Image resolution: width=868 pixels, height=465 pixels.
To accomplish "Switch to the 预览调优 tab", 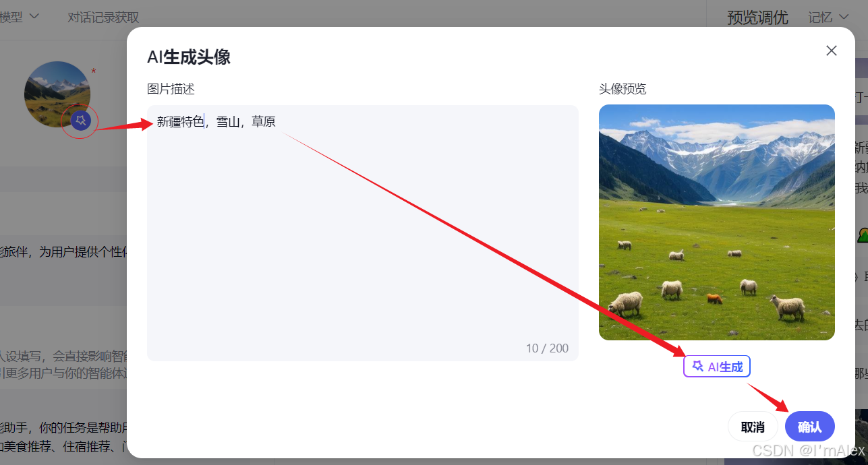I will (x=757, y=17).
